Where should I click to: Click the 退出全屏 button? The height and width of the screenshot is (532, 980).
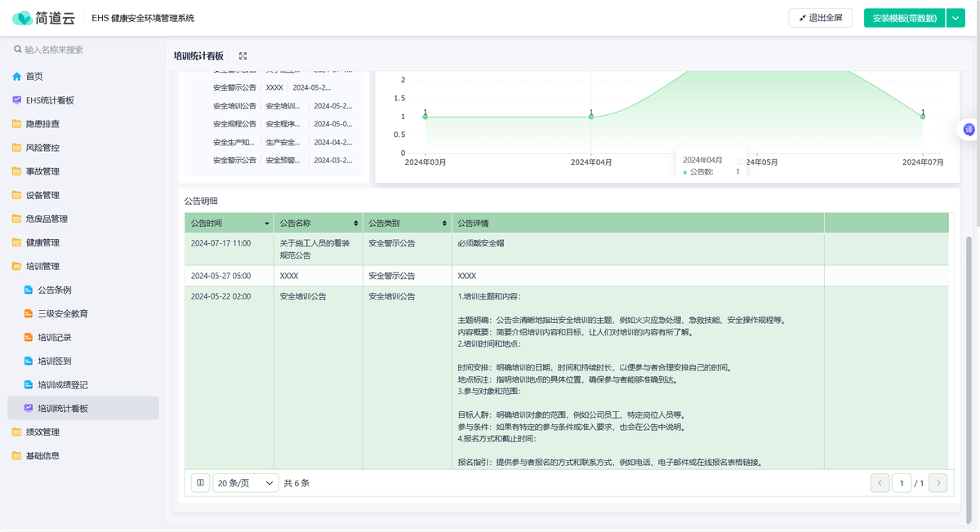pyautogui.click(x=820, y=18)
